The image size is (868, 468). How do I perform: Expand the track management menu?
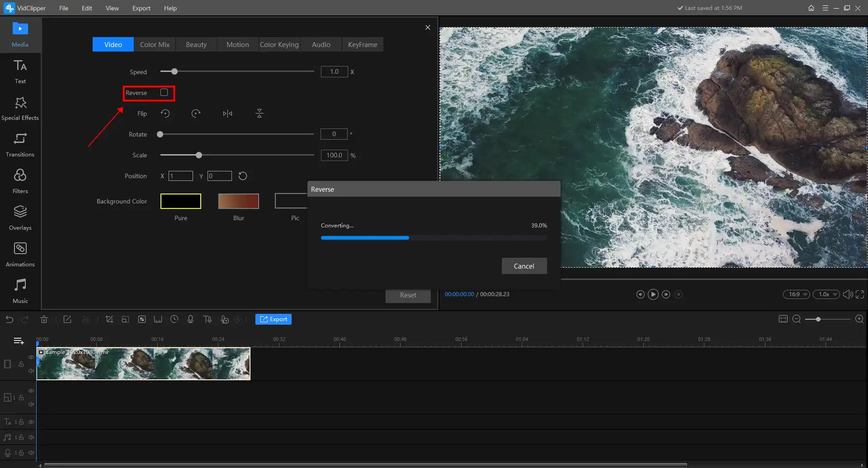[18, 340]
